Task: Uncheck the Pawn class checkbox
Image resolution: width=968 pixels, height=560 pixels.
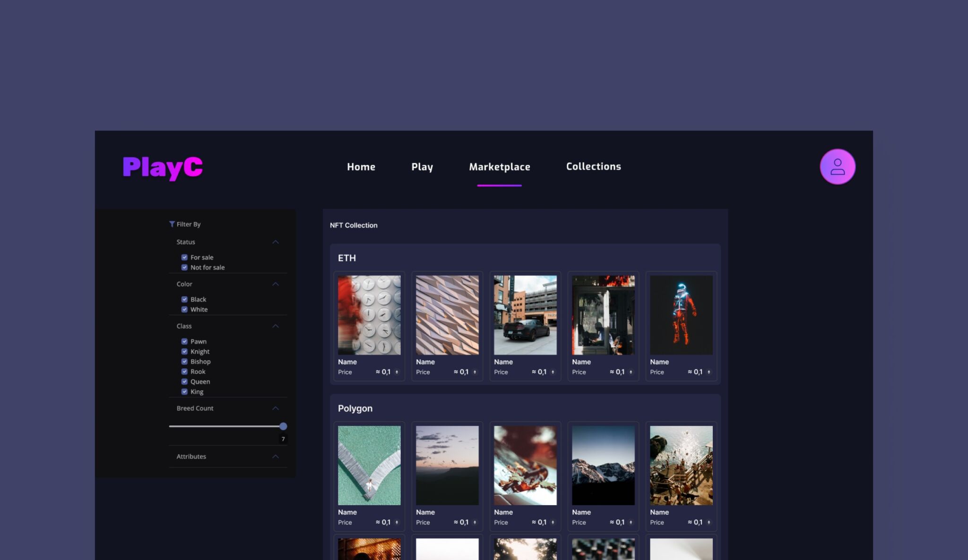Action: tap(184, 341)
